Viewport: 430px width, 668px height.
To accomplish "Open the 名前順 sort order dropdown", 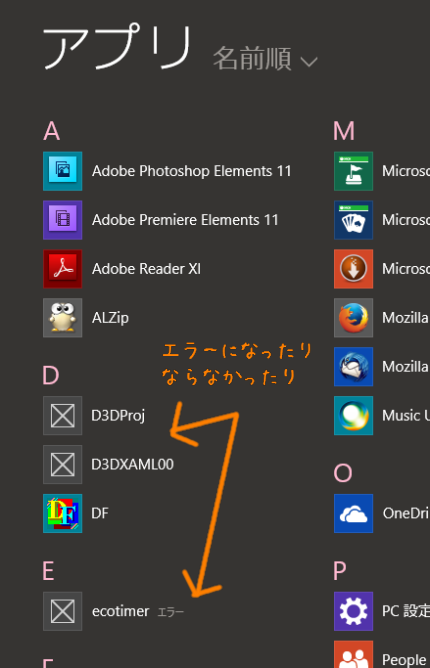I will 265,59.
